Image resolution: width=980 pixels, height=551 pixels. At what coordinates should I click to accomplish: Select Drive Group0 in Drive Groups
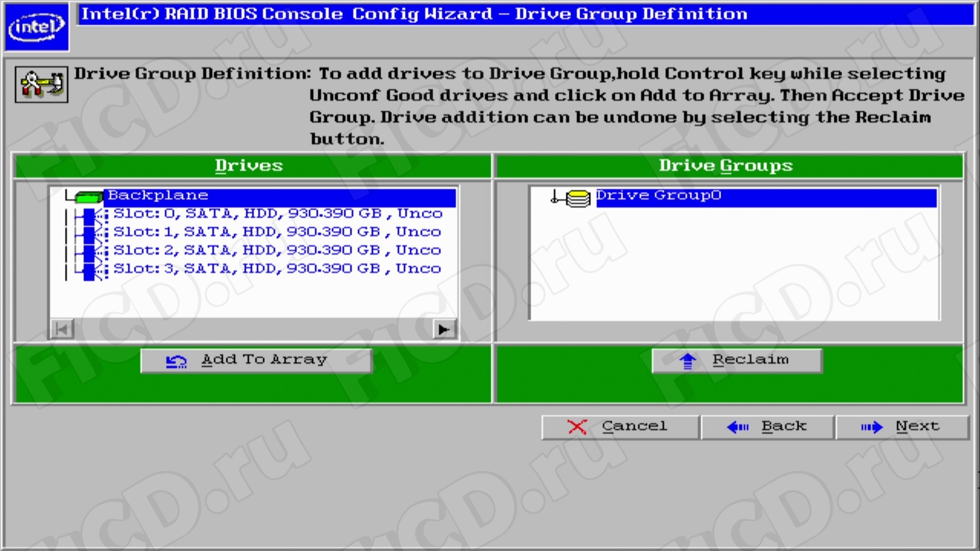point(766,197)
